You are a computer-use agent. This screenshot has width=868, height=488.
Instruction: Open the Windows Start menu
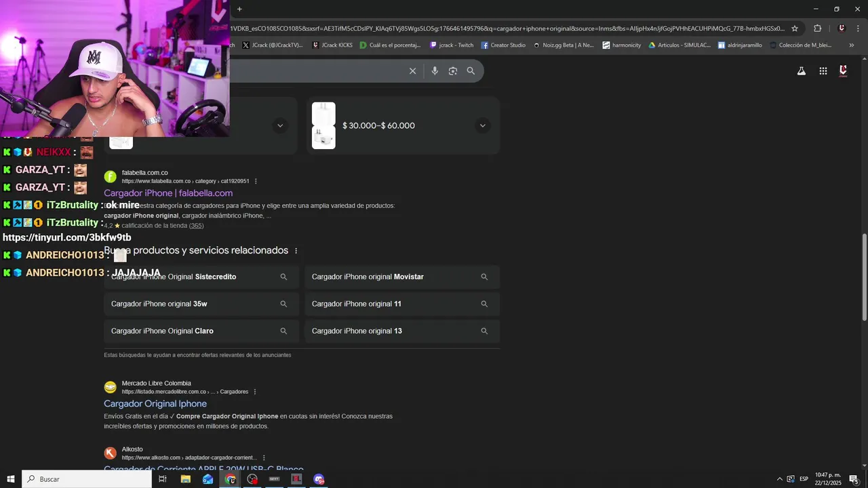tap(11, 479)
